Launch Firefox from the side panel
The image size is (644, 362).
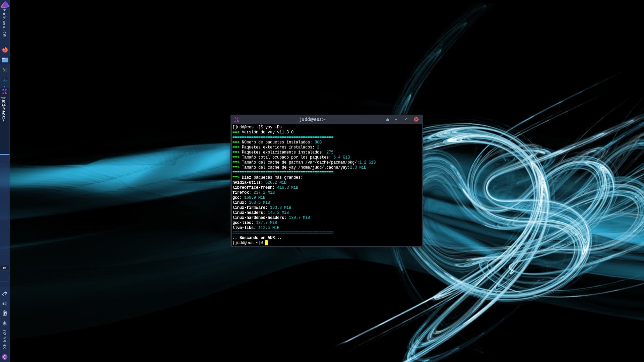pos(5,50)
